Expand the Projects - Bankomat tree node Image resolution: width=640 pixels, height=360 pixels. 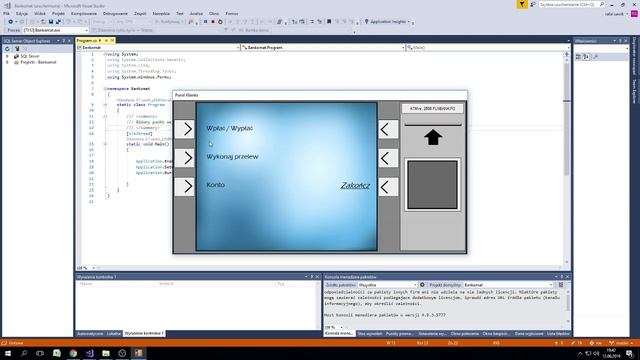[x=7, y=62]
